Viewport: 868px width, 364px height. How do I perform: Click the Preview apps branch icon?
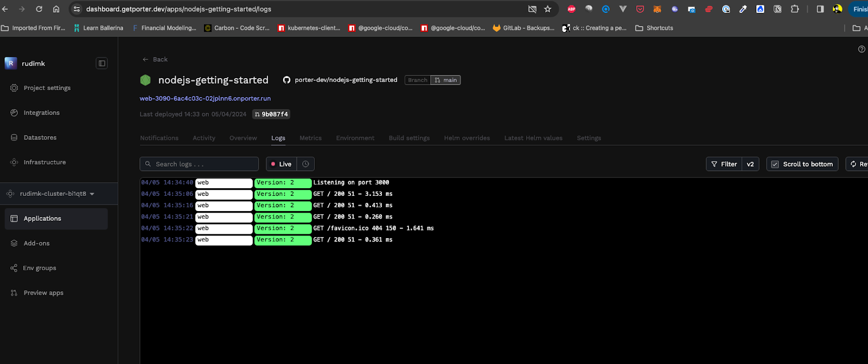coord(14,293)
